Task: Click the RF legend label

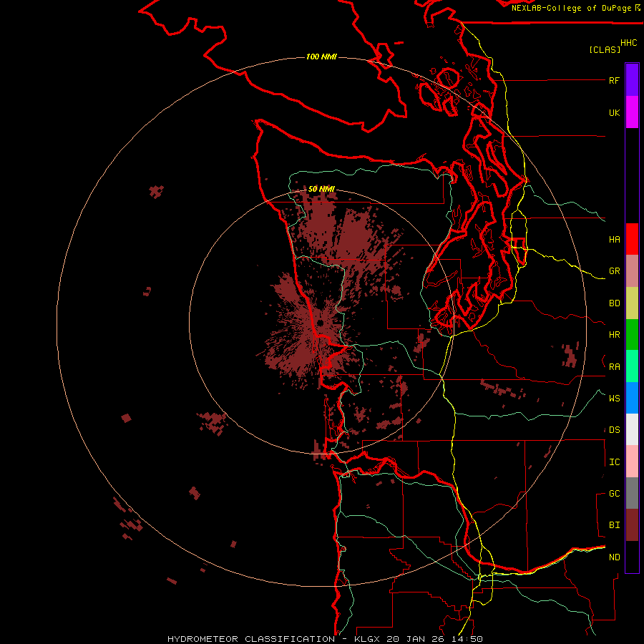Action: (x=614, y=80)
